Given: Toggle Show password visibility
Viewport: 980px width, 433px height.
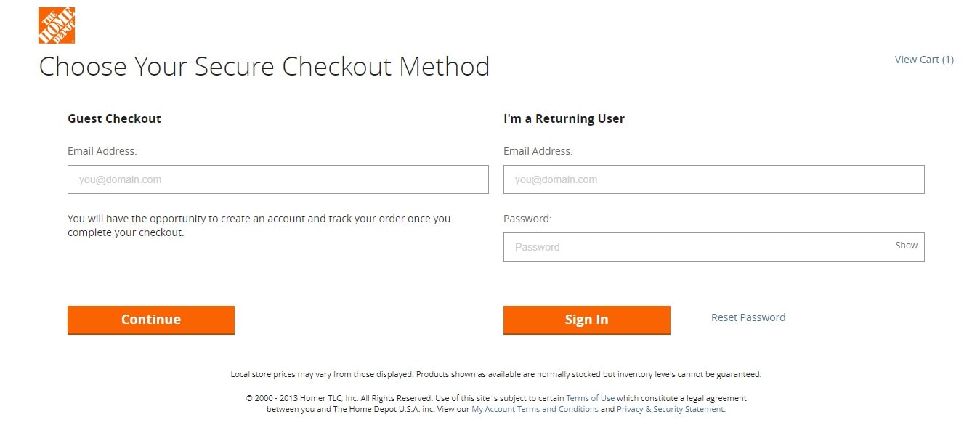Looking at the screenshot, I should pos(906,246).
